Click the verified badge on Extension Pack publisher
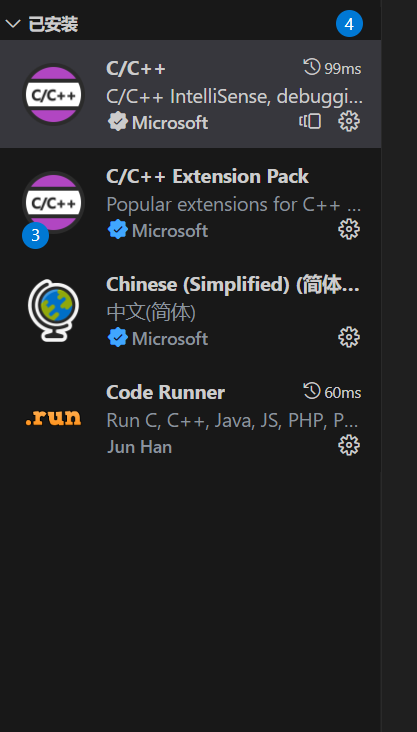 pyautogui.click(x=118, y=230)
